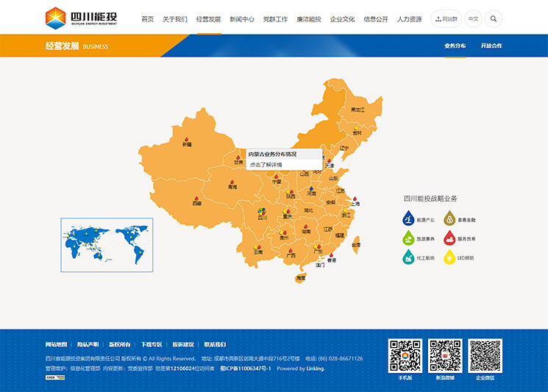This screenshot has height=392, width=548.
Task: Click 点击了解详情 in the map tooltip
Action: pyautogui.click(x=266, y=165)
